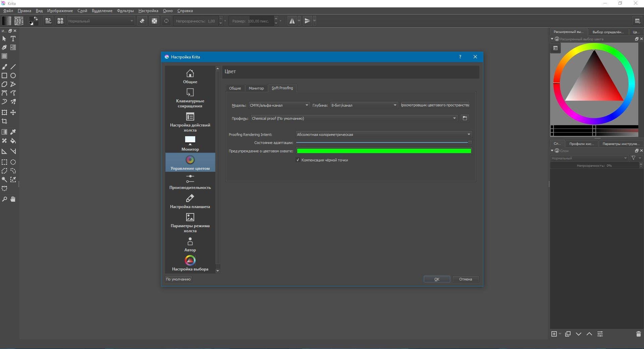The height and width of the screenshot is (349, 644).
Task: Open profile file browse folder button
Action: coord(465,118)
